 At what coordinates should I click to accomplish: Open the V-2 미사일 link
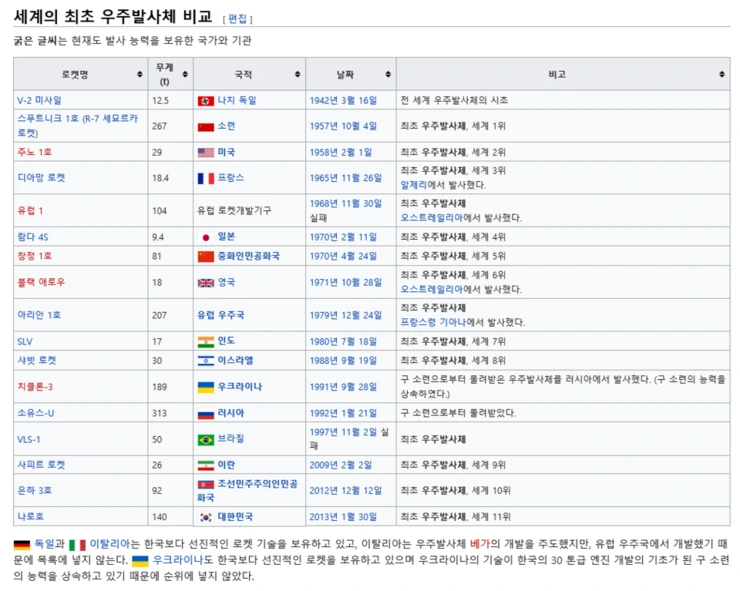[40, 100]
